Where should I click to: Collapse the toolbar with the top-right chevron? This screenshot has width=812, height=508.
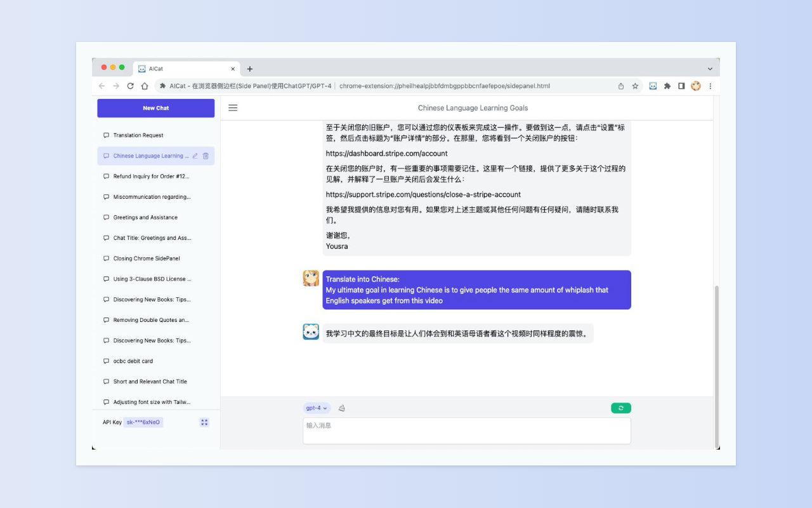tap(709, 69)
